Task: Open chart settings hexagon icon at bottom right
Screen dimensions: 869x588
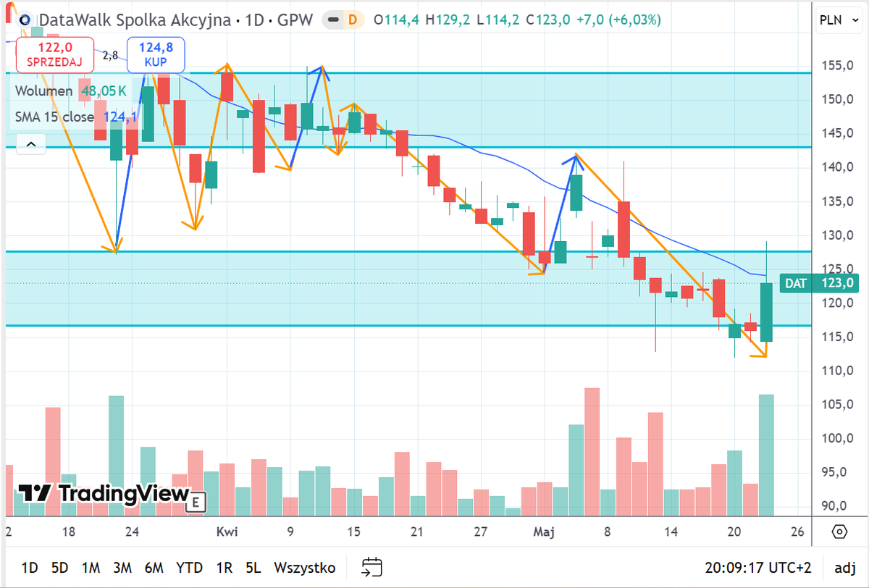Action: 839,532
